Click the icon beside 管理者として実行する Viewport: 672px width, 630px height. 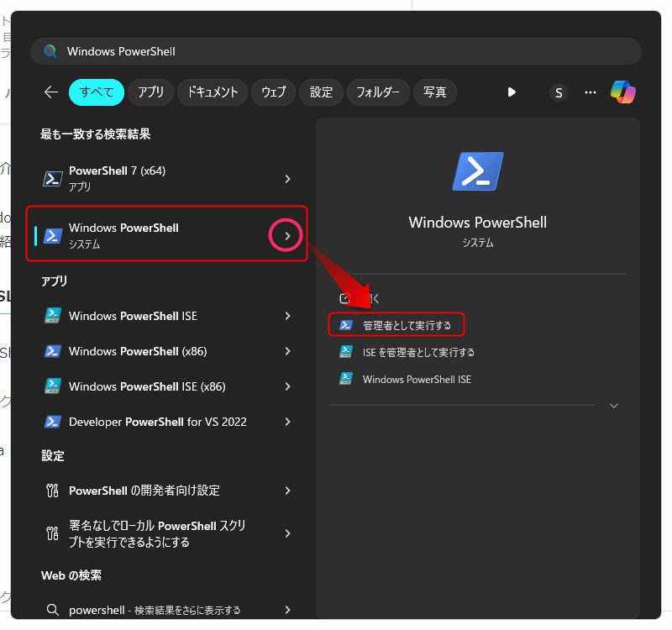[346, 325]
